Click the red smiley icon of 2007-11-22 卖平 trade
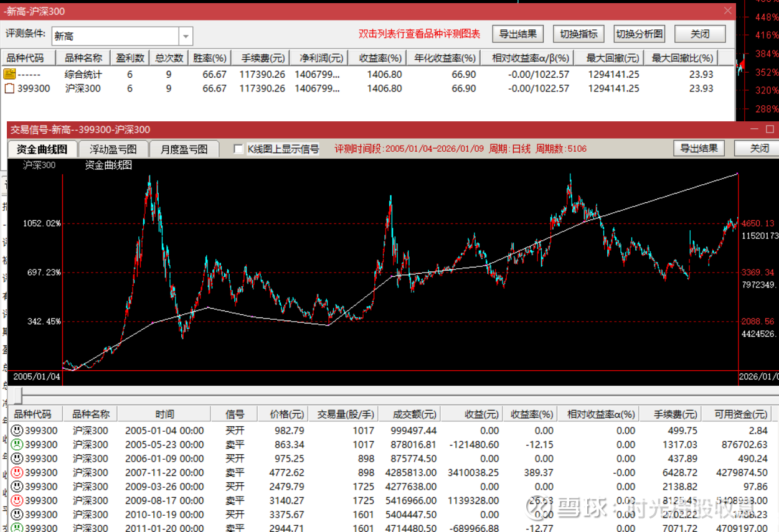779x532 pixels. (x=17, y=472)
